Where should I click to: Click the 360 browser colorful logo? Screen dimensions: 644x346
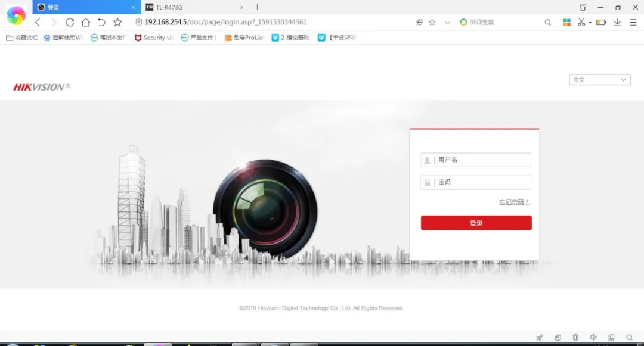[x=17, y=15]
